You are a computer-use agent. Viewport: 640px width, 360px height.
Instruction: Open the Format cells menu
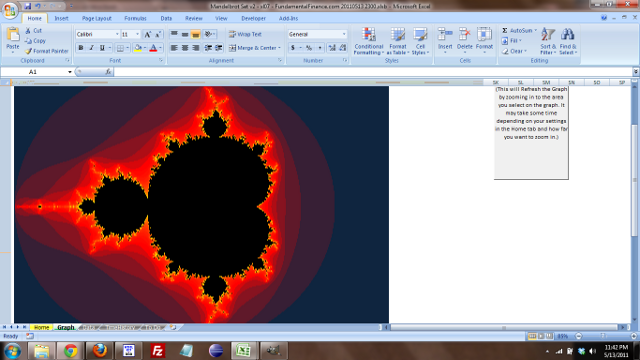click(484, 41)
